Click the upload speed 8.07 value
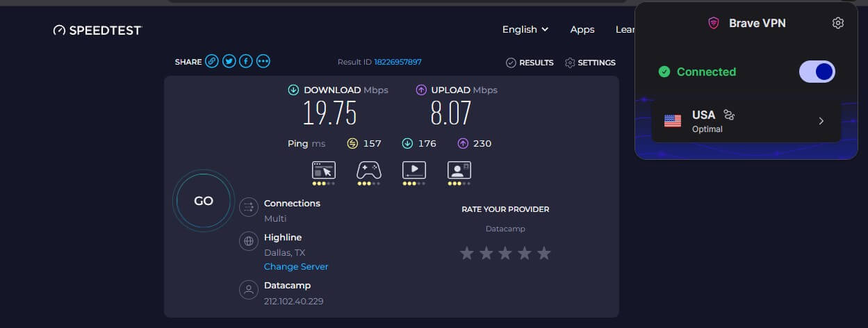 point(451,113)
